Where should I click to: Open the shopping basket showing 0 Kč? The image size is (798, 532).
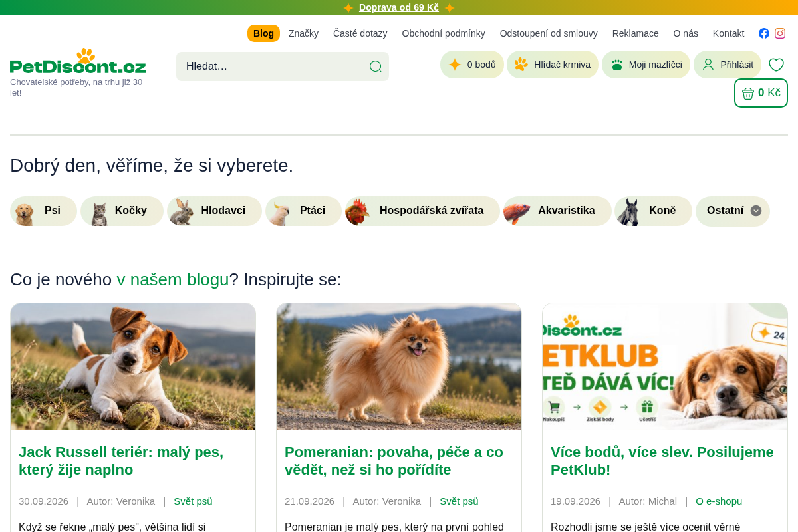[x=761, y=93]
